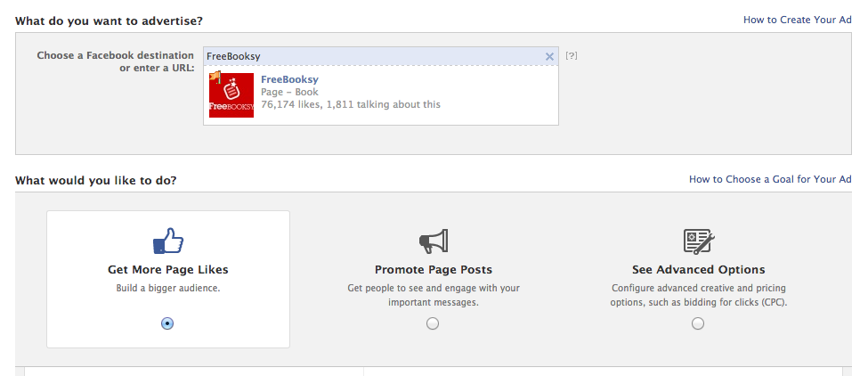The image size is (868, 376).
Task: Click the megaphone Promote Posts icon
Action: point(433,241)
